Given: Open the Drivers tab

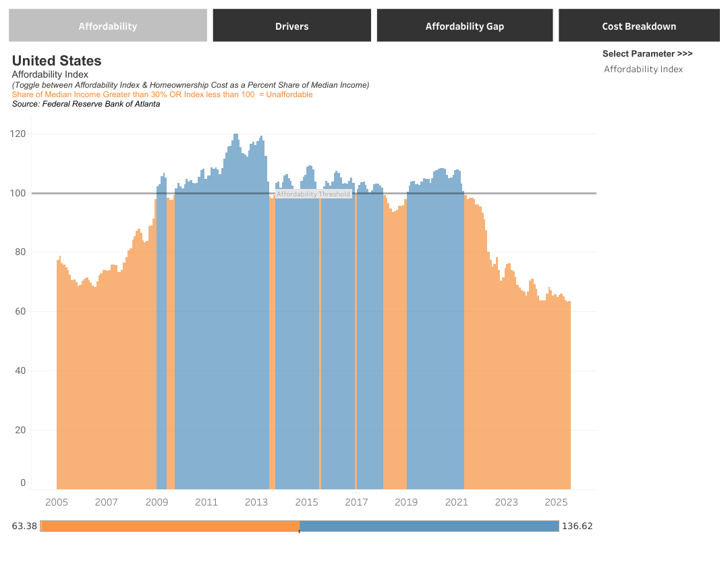Looking at the screenshot, I should tap(291, 26).
